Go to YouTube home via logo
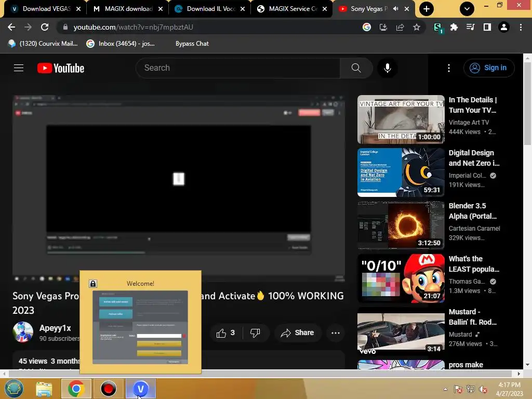532x399 pixels. (61, 68)
